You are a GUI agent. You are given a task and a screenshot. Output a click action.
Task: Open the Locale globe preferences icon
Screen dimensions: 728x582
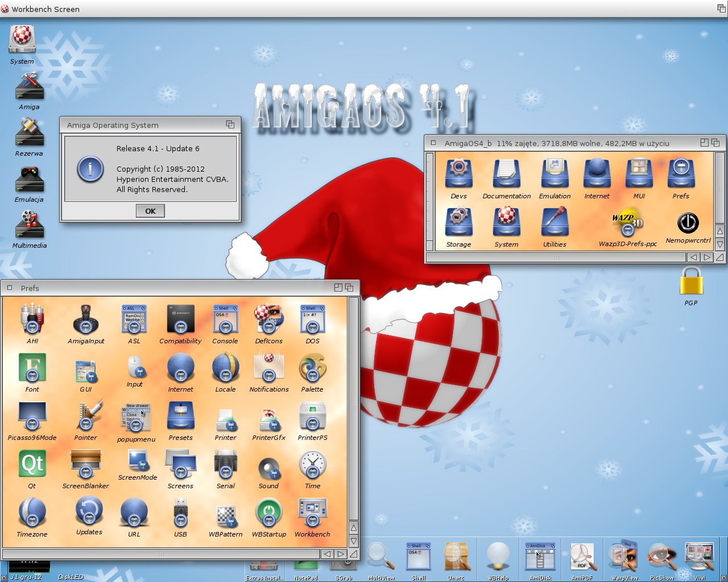coord(225,367)
